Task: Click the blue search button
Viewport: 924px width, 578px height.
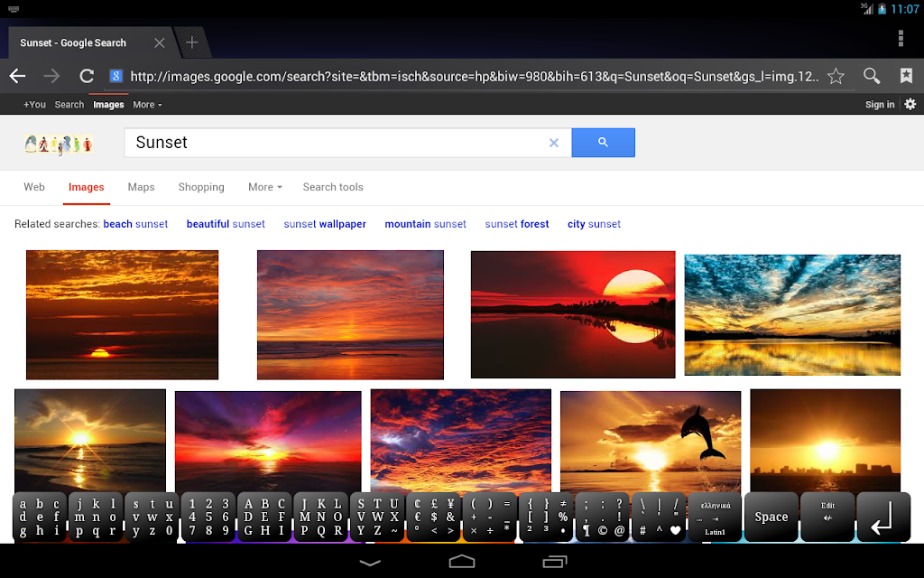Action: point(603,143)
